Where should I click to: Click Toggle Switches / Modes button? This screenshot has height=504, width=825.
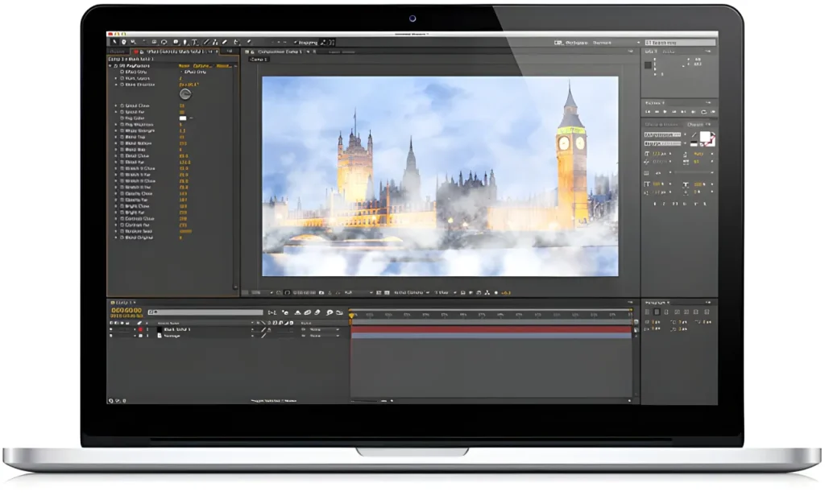[x=274, y=400]
